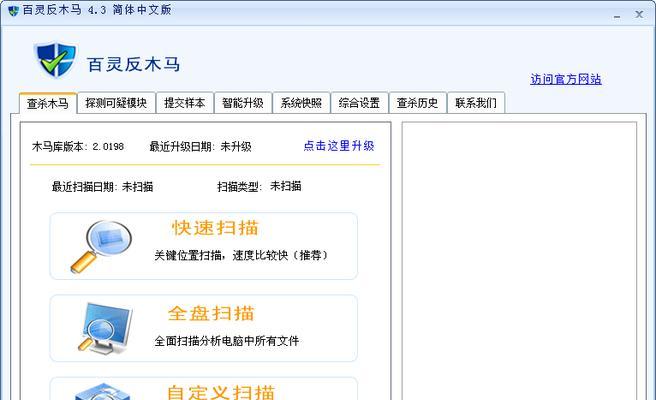
Task: Go to the 综合设置 tab
Action: (359, 103)
